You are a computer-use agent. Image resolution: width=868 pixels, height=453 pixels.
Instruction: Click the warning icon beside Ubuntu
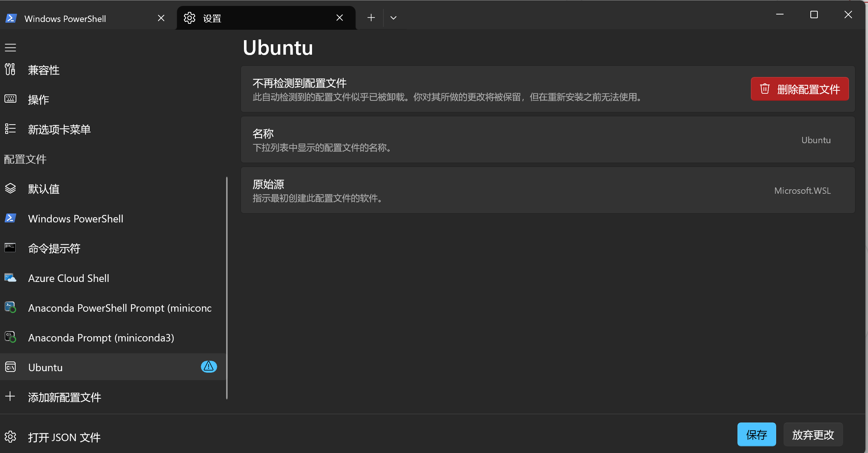(209, 367)
